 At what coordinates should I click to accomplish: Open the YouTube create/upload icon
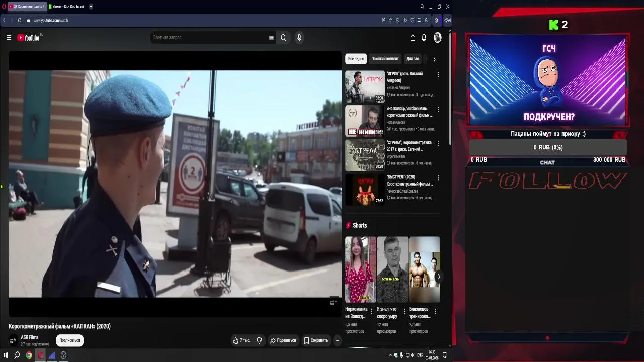413,38
